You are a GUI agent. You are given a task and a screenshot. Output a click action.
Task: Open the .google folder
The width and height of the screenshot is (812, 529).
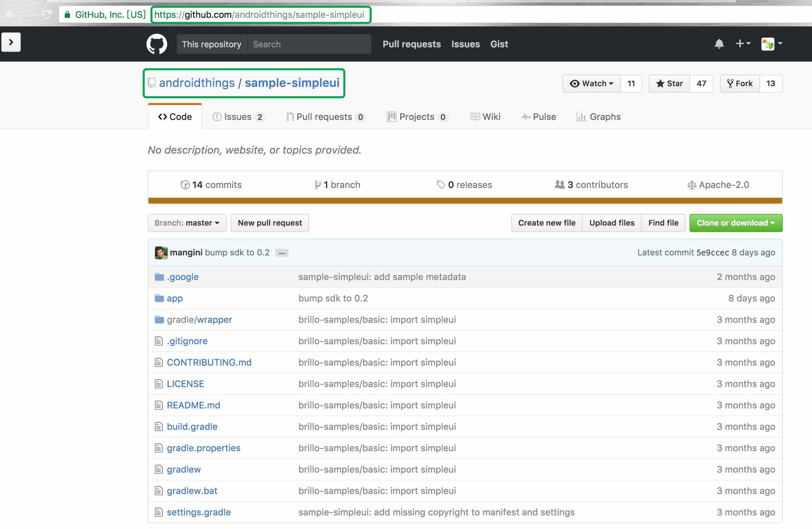[x=182, y=277]
